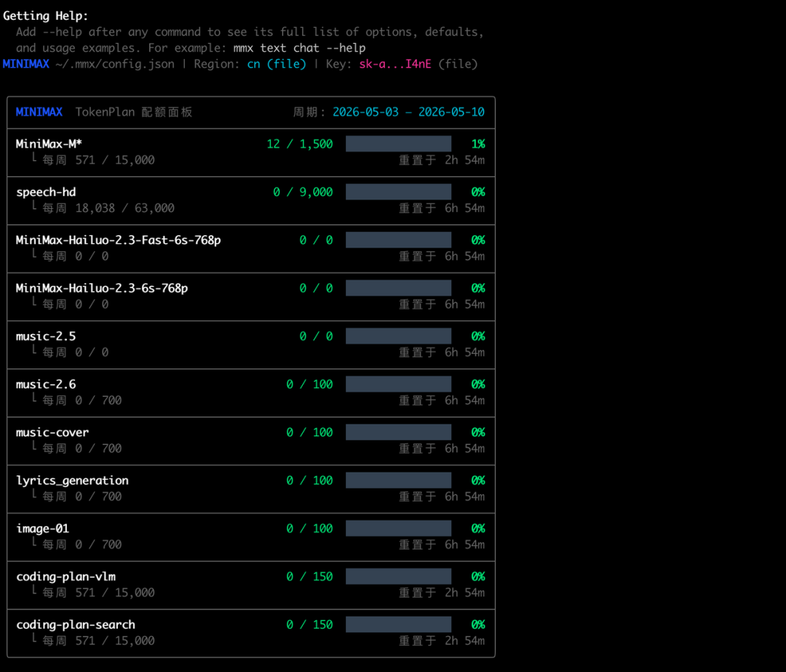786x672 pixels.
Task: Click the coding-plan-search row name
Action: (76, 625)
